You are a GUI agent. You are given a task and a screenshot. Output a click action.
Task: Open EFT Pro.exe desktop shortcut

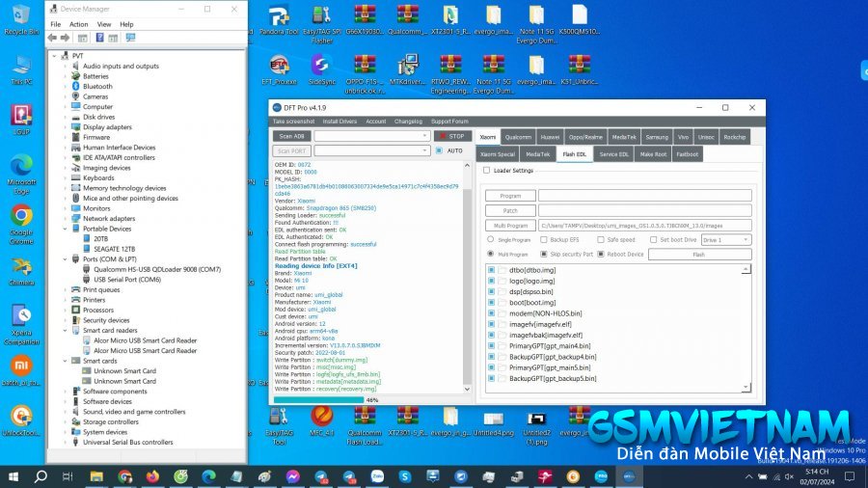pyautogui.click(x=279, y=69)
